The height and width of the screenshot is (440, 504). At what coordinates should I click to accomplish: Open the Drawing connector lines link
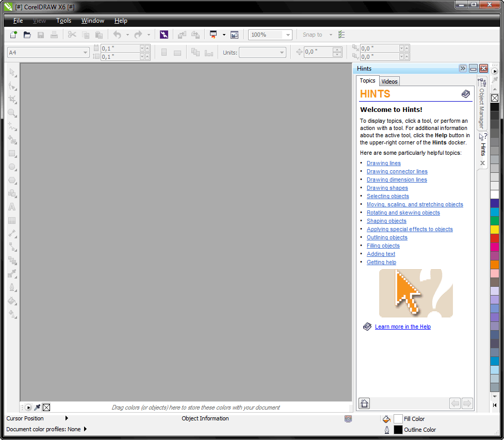pyautogui.click(x=397, y=171)
